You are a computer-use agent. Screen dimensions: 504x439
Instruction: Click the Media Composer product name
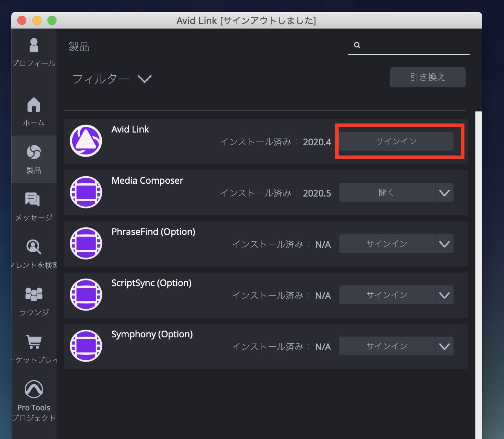click(147, 181)
